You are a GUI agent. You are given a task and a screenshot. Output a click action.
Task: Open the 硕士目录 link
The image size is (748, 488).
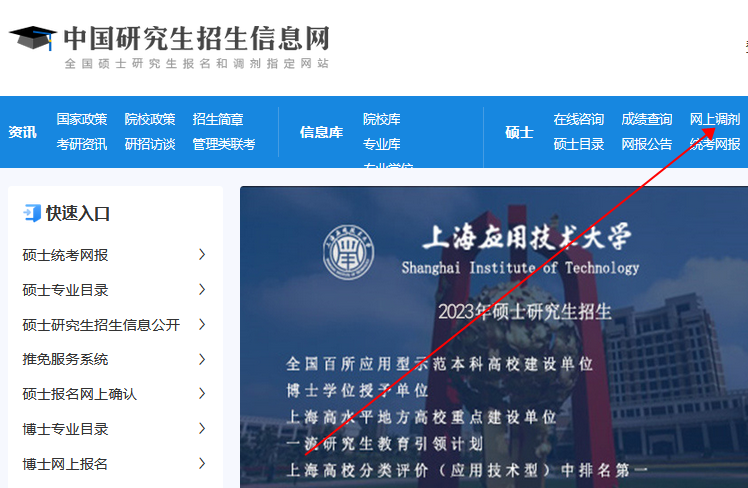pyautogui.click(x=579, y=144)
